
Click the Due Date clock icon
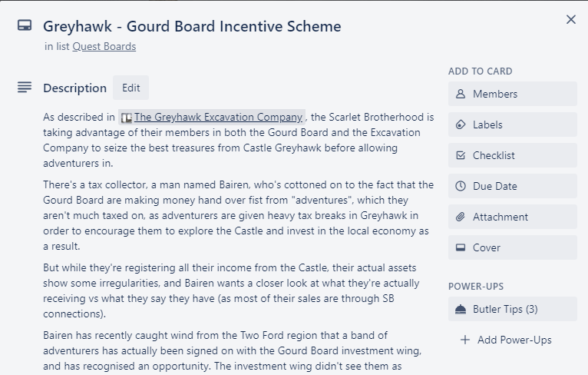click(460, 186)
